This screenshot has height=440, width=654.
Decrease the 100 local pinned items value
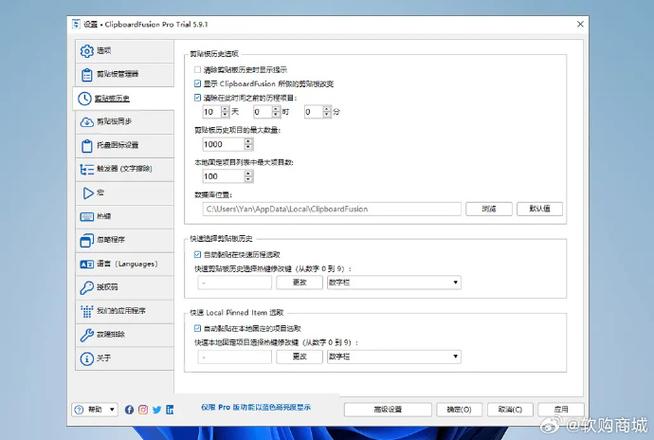pos(249,179)
